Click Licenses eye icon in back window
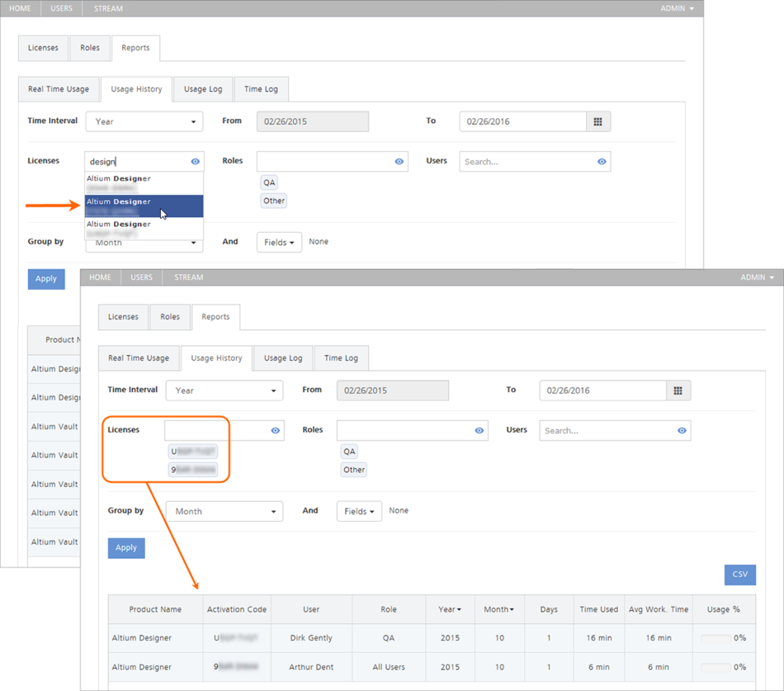 196,162
